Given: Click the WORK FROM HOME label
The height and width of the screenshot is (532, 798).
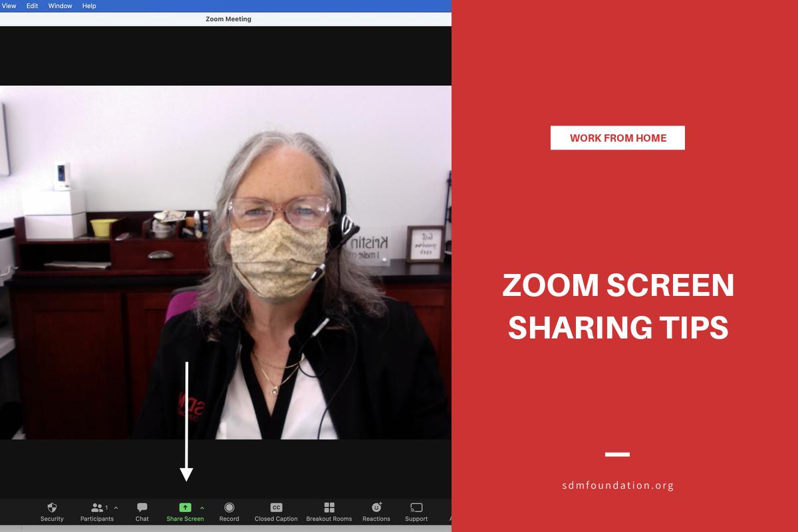Looking at the screenshot, I should (x=618, y=138).
